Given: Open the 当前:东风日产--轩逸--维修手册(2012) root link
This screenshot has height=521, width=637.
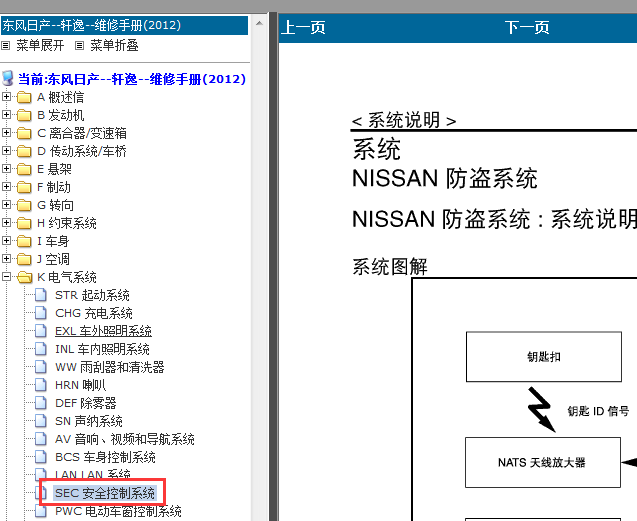Looking at the screenshot, I should [132, 79].
